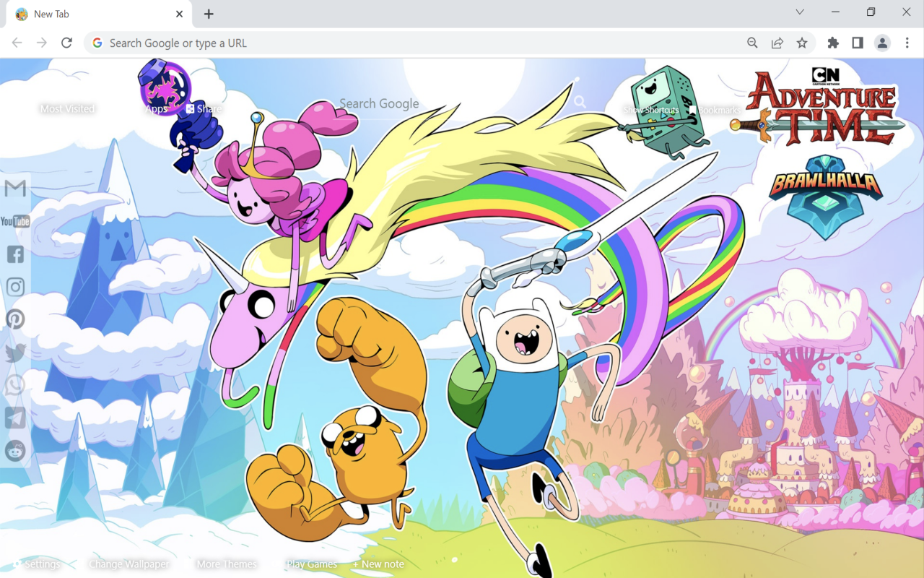
Task: Close the New Tab tab
Action: (180, 14)
